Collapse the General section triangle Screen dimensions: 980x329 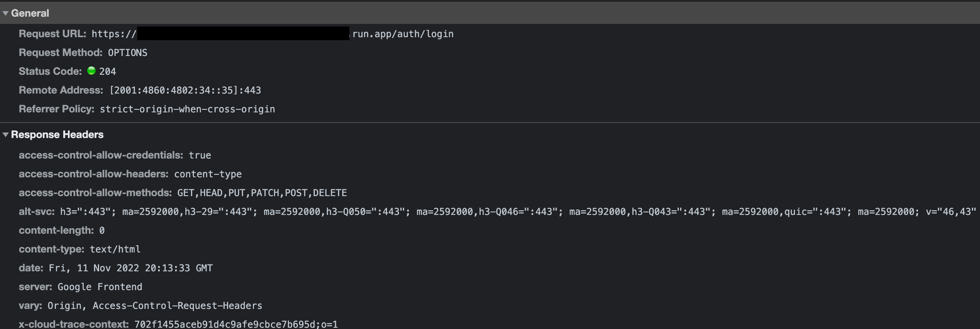tap(6, 13)
